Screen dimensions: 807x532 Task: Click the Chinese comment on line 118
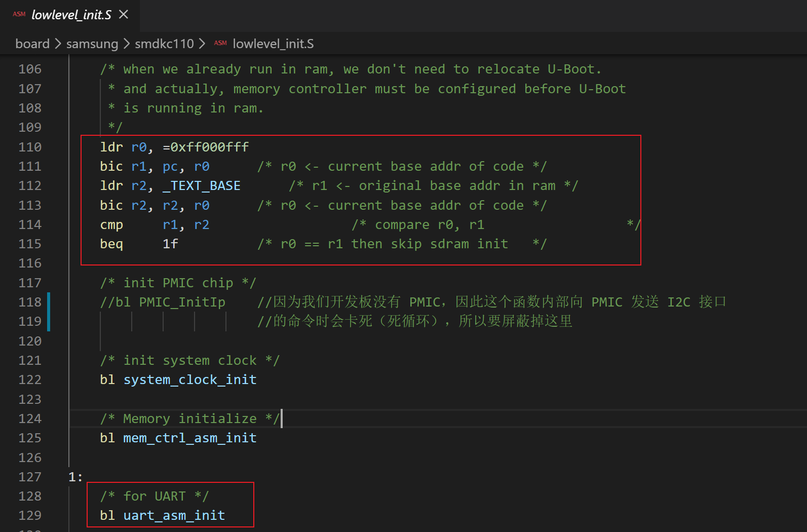(492, 302)
